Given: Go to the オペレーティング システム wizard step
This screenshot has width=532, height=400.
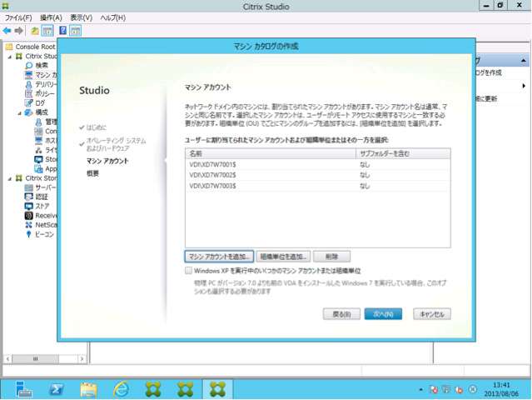Looking at the screenshot, I should tap(116, 144).
